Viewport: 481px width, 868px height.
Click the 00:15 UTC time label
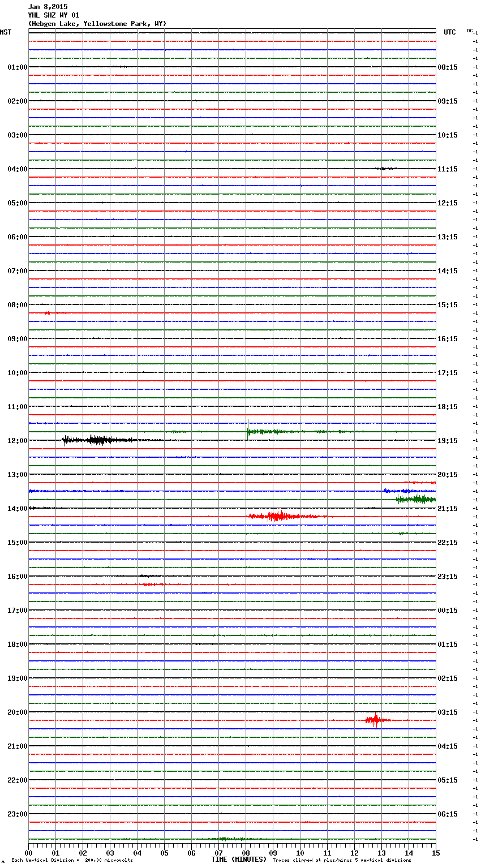448,611
